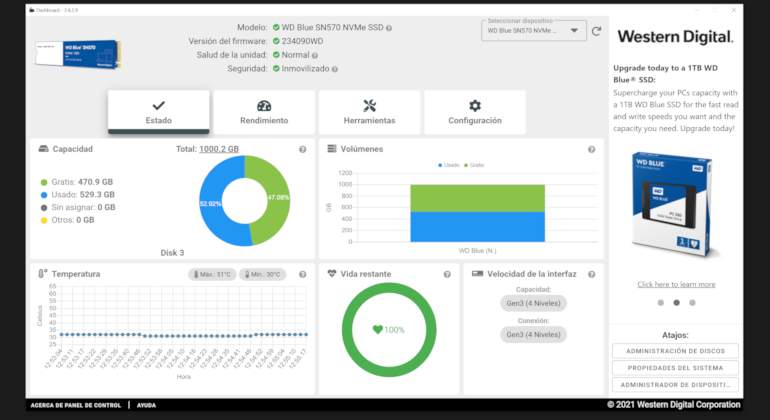
Task: Switch to the Rendimiento tab
Action: 264,112
